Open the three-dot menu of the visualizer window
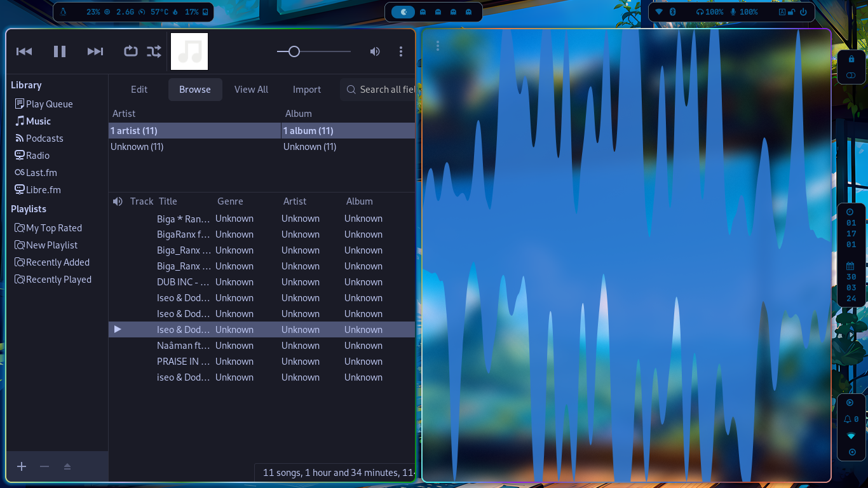Viewport: 868px width, 488px height. (x=438, y=46)
